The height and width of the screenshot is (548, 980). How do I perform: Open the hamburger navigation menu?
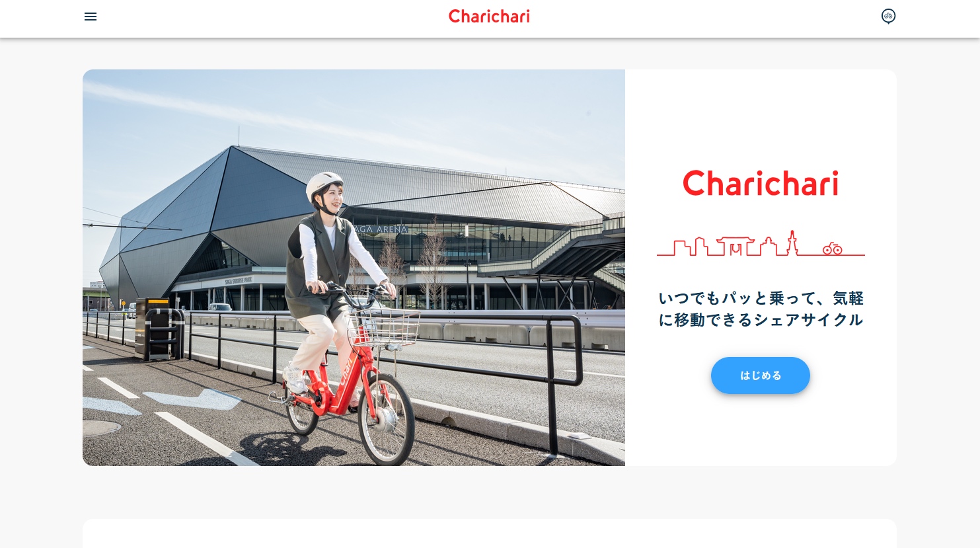point(91,17)
